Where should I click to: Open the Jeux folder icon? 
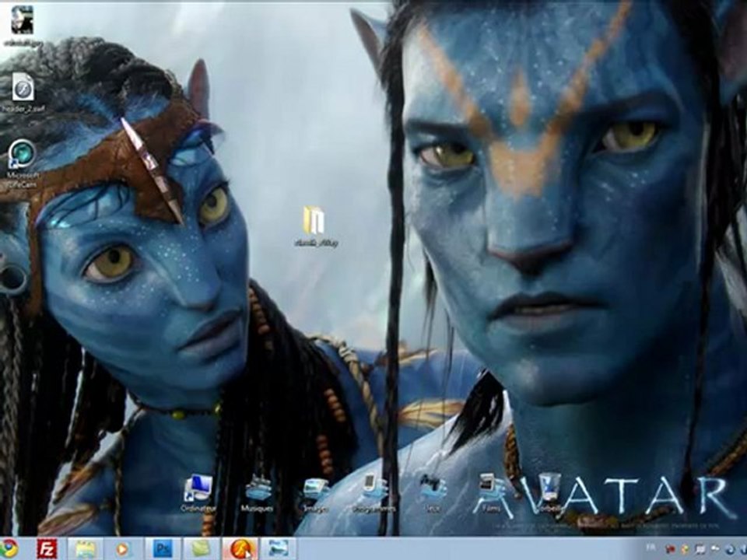pos(433,492)
